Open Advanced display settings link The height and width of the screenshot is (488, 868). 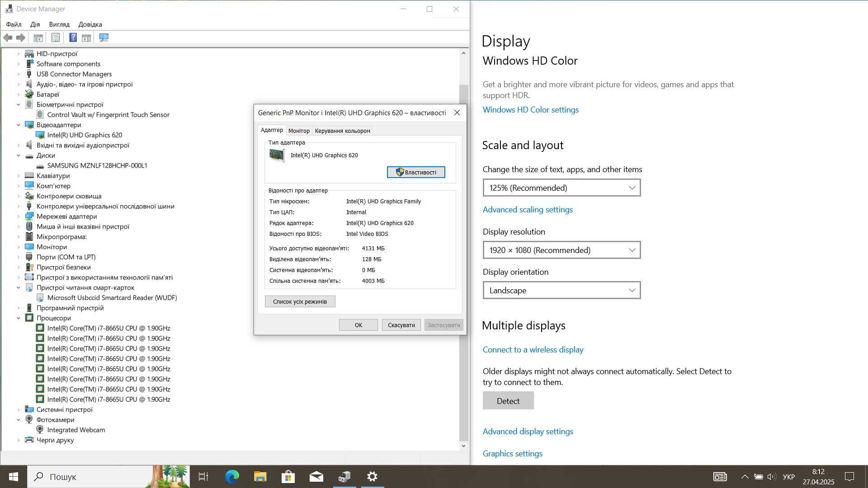coord(528,432)
